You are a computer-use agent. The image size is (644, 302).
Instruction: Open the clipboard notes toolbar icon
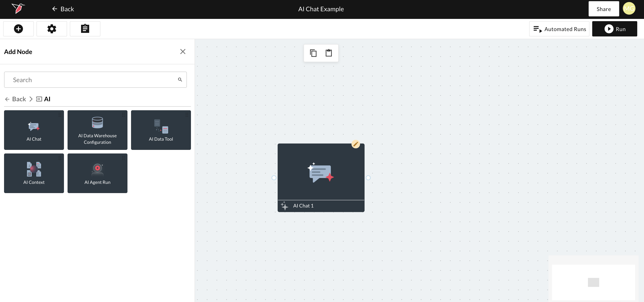85,29
